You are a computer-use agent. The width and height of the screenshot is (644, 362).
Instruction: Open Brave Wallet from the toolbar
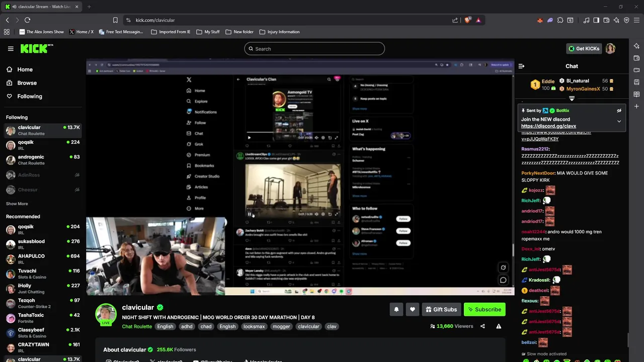(606, 20)
